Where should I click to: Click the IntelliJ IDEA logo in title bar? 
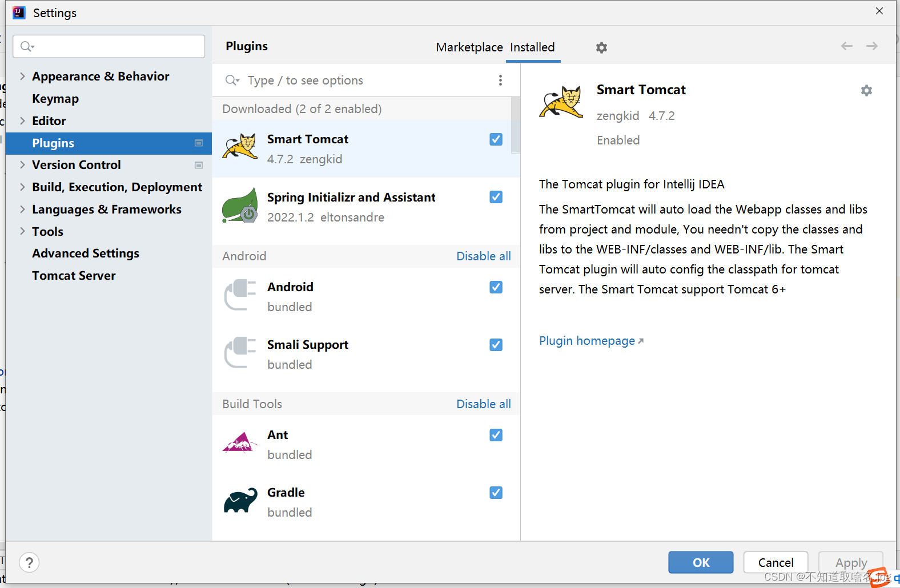tap(19, 13)
